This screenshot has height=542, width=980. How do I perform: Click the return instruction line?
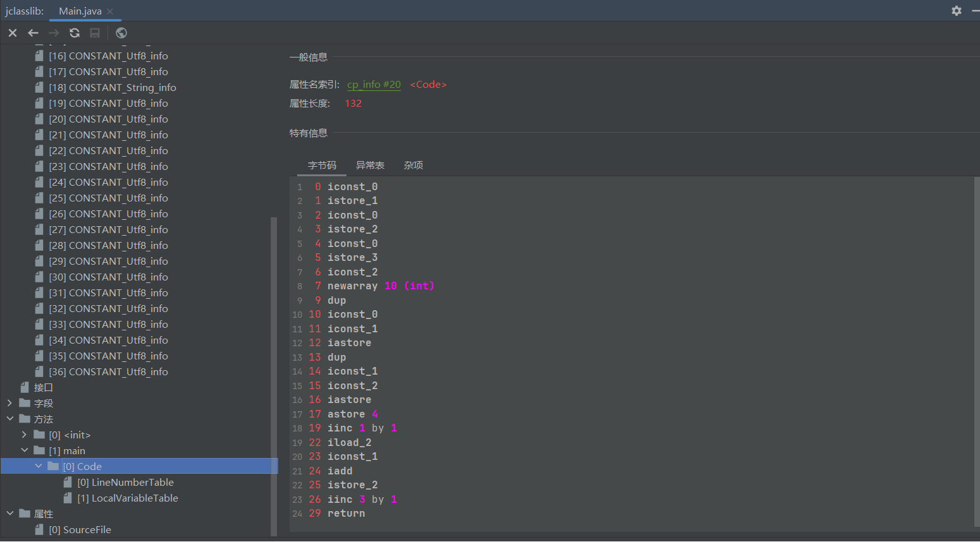(x=346, y=514)
